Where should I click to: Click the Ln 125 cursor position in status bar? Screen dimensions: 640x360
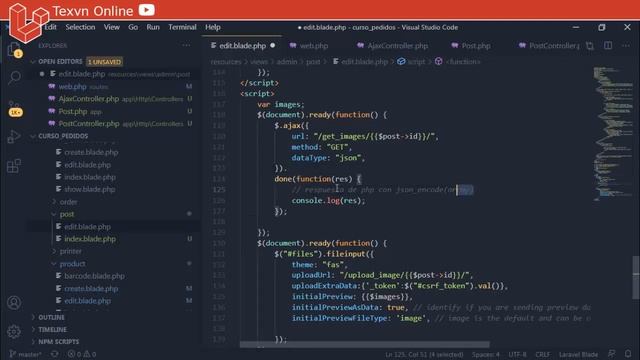[x=424, y=354]
